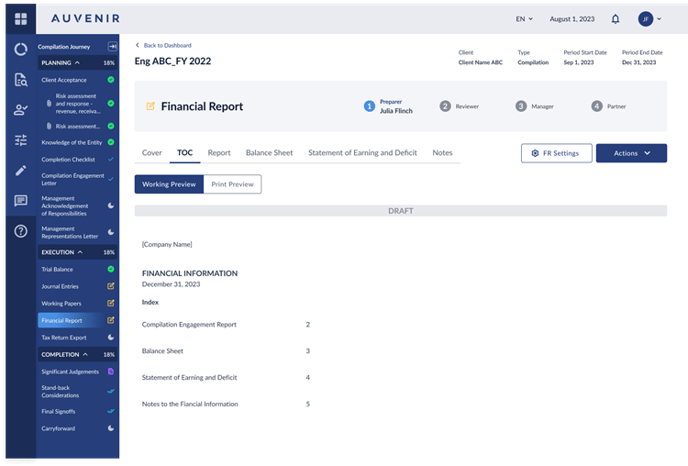
Task: Collapse the Compilation Journey panel
Action: click(x=112, y=47)
